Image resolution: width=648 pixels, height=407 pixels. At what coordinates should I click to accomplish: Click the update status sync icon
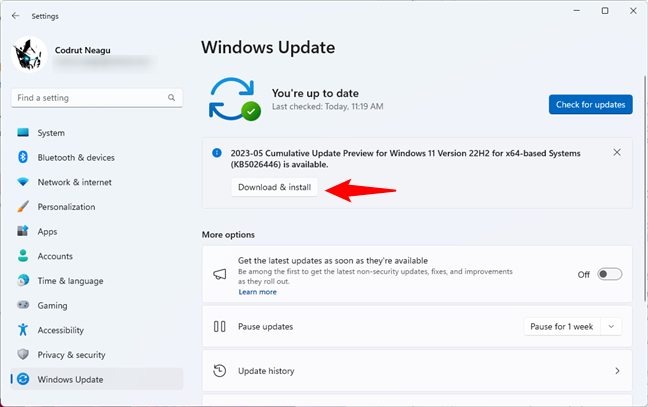(x=234, y=99)
